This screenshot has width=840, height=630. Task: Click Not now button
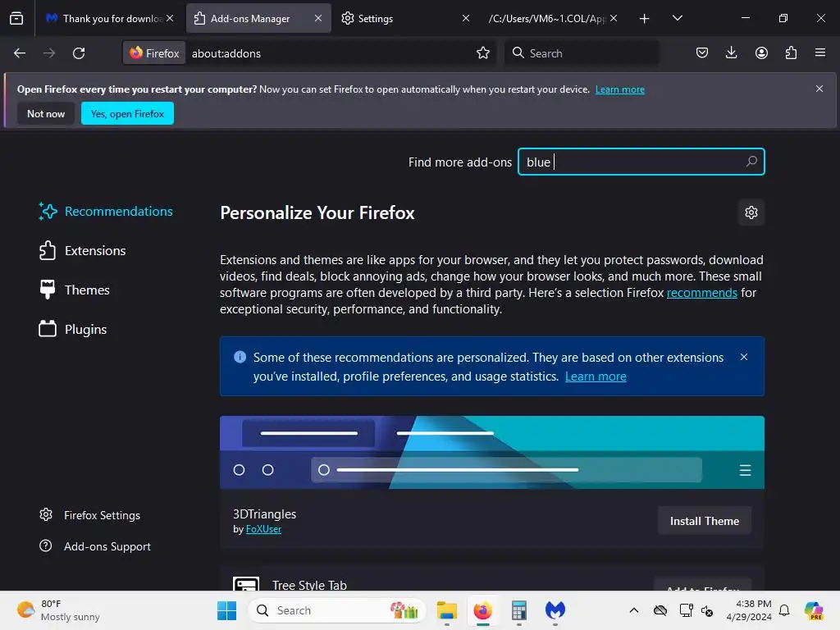click(x=46, y=113)
